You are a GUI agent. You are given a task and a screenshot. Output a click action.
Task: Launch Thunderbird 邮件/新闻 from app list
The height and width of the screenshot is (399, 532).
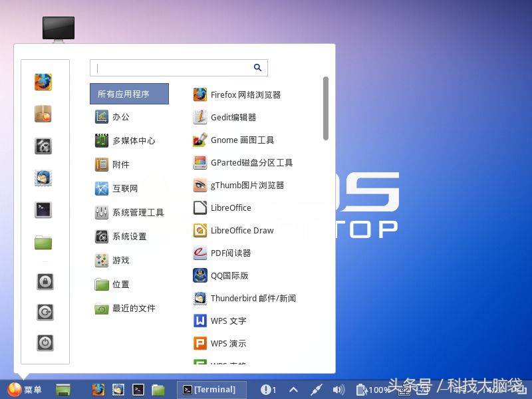(244, 298)
